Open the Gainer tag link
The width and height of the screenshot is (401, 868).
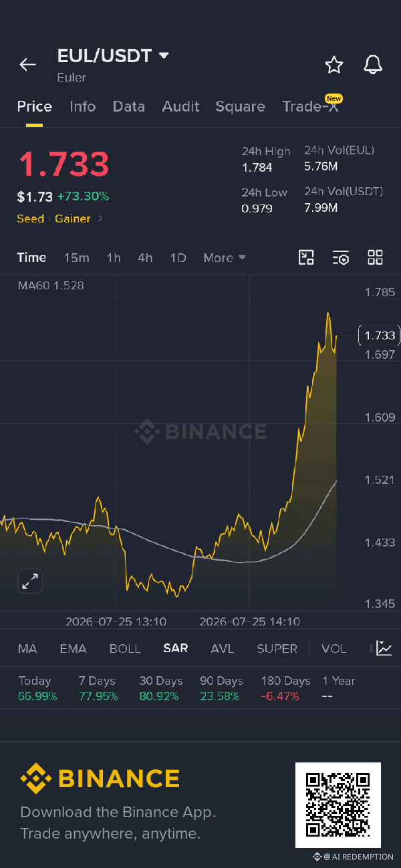tap(73, 219)
